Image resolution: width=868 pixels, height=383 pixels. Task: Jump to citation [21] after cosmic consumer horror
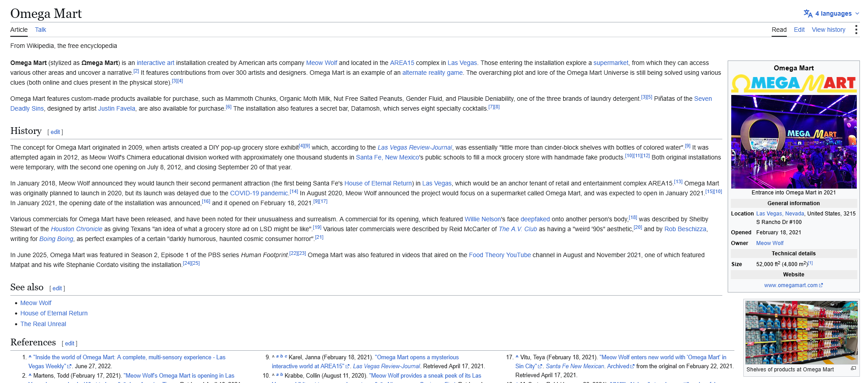coord(319,237)
